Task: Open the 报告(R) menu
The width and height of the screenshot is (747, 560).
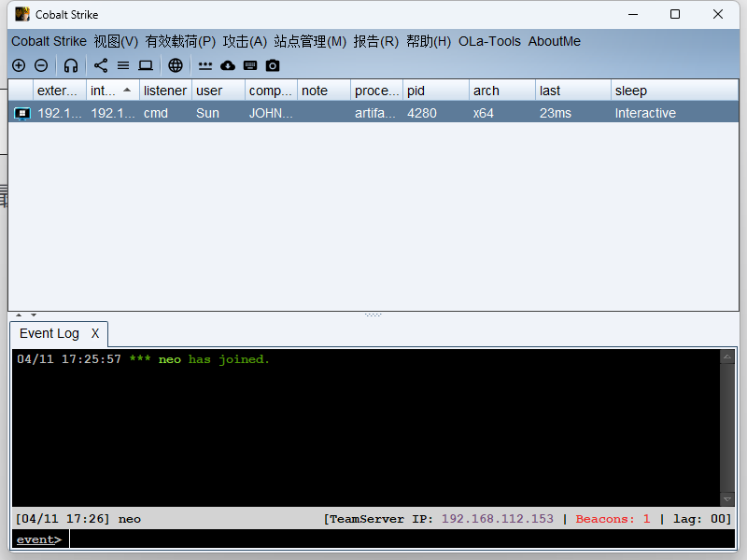Action: pos(376,41)
